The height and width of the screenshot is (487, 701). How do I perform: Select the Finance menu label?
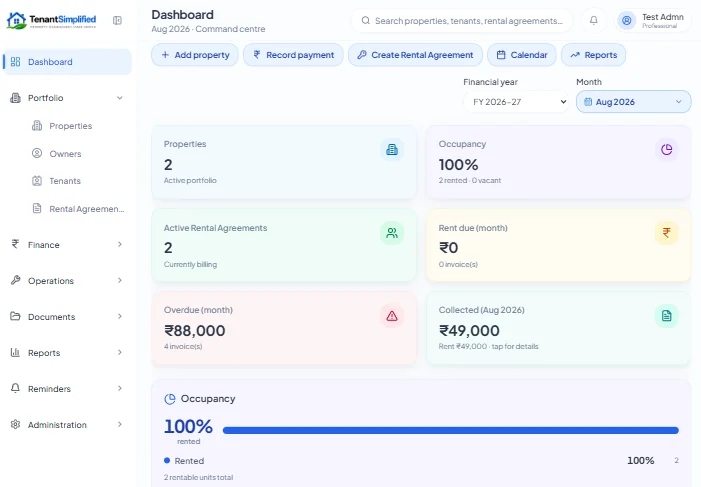(x=43, y=245)
